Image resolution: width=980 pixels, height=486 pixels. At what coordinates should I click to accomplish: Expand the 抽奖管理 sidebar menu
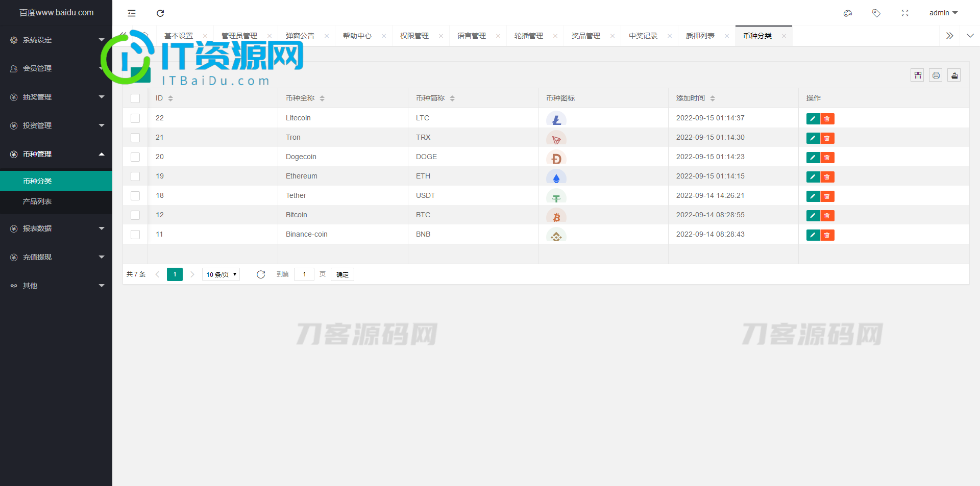tap(56, 97)
